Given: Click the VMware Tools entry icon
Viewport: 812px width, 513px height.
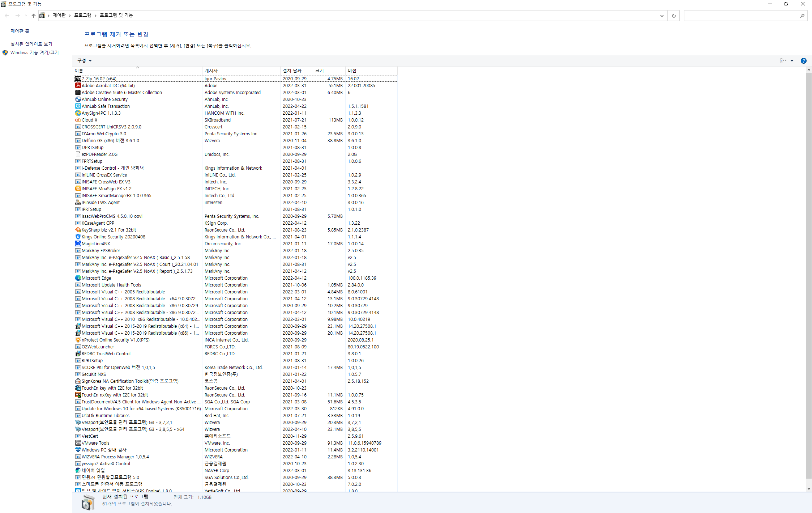Looking at the screenshot, I should pyautogui.click(x=78, y=443).
